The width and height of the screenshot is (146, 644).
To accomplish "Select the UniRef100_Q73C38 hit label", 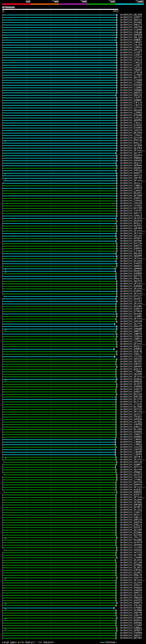I will (131, 72).
